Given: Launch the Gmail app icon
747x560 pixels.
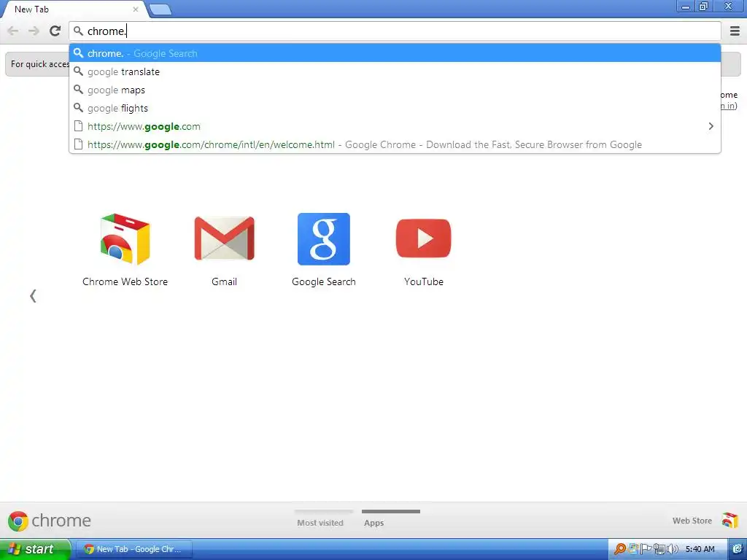Looking at the screenshot, I should point(225,239).
